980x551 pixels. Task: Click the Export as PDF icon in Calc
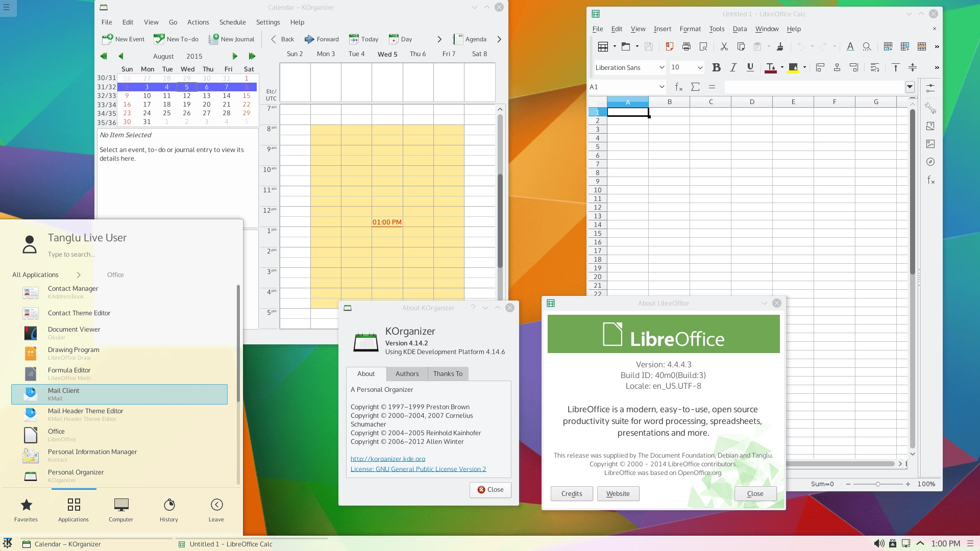pyautogui.click(x=669, y=47)
